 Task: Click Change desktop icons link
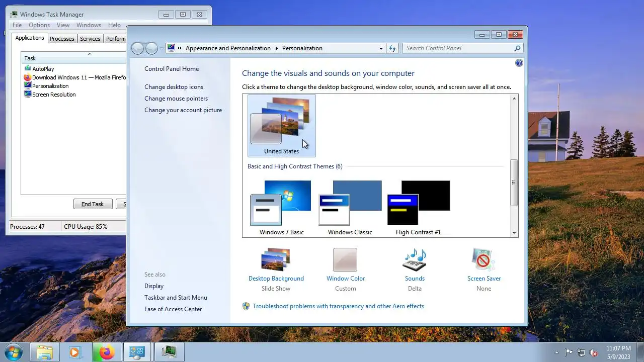[x=174, y=87]
